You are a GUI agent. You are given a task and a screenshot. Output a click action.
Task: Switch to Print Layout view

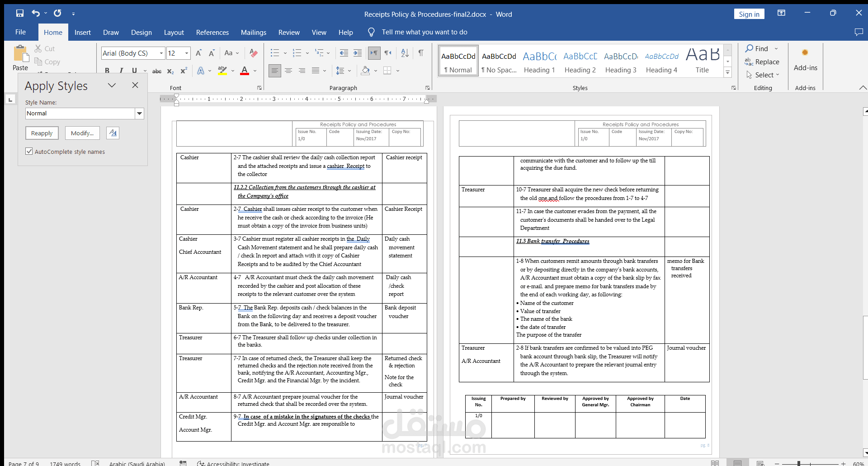pos(738,463)
